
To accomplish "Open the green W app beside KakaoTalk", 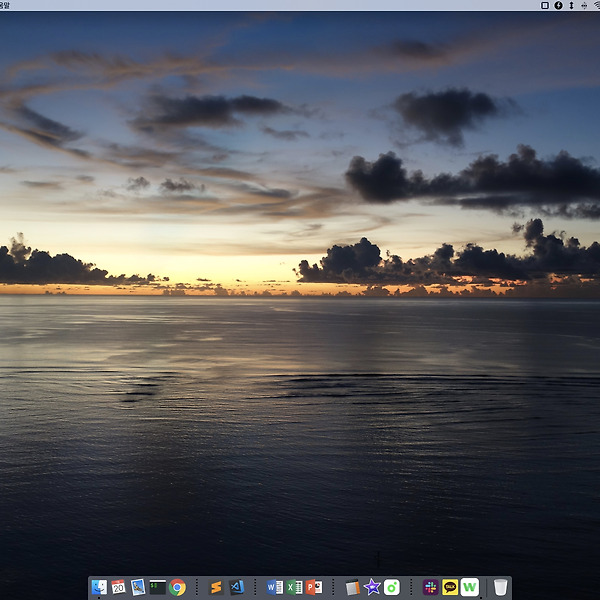I will [470, 587].
